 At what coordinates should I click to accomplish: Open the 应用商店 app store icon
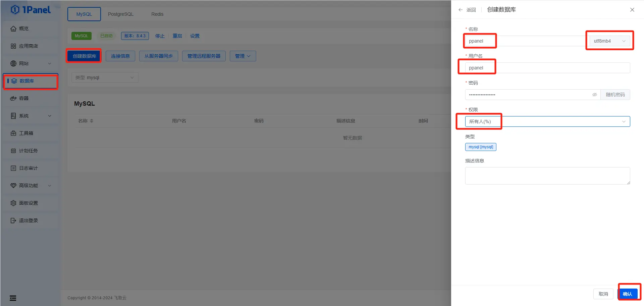click(13, 46)
